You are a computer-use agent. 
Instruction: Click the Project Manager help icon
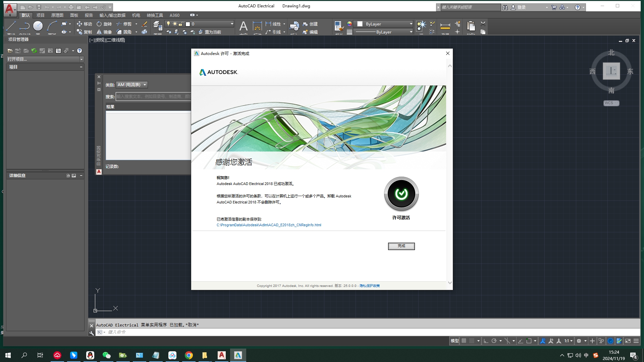79,51
